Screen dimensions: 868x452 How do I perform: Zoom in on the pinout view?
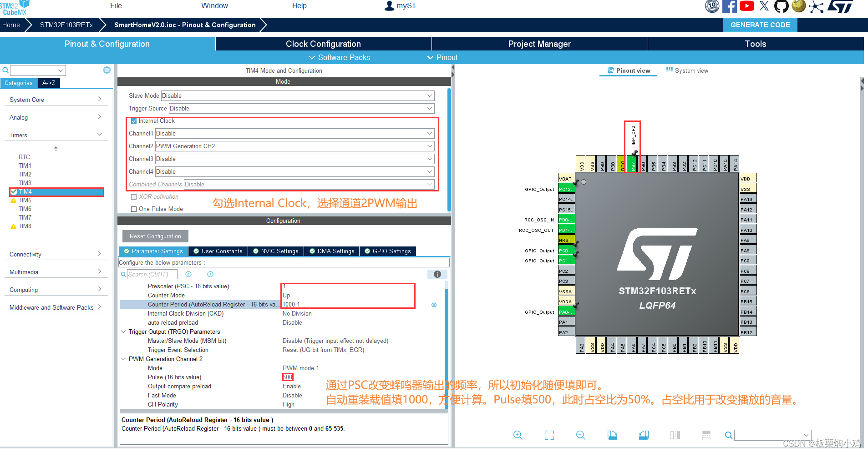(x=518, y=435)
